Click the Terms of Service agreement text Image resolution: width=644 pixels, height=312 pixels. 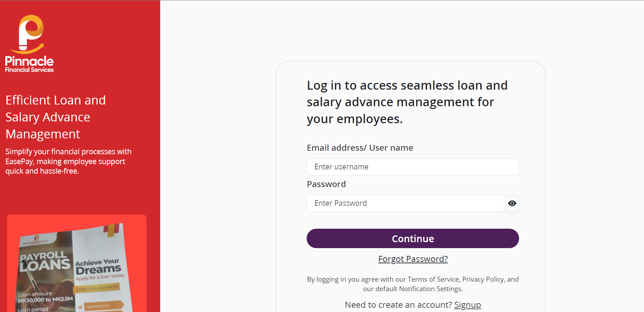(x=413, y=284)
